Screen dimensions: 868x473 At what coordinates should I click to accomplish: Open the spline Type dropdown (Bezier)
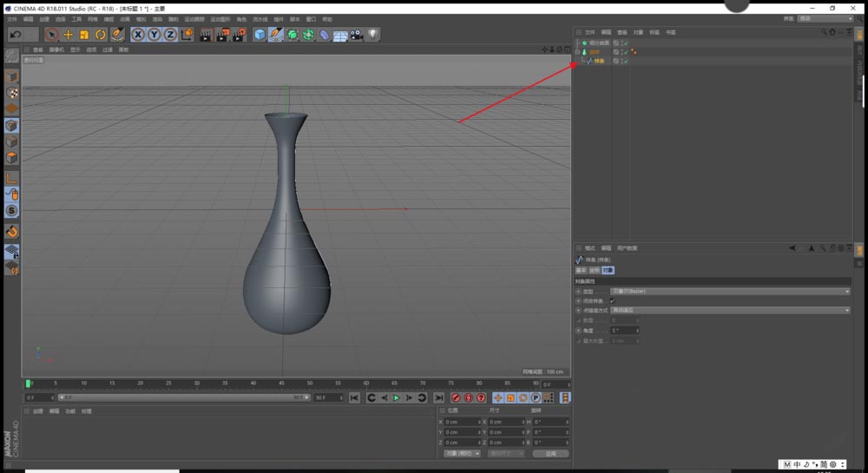pos(729,292)
